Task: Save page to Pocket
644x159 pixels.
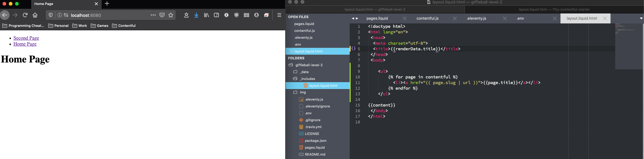Action: point(162,15)
